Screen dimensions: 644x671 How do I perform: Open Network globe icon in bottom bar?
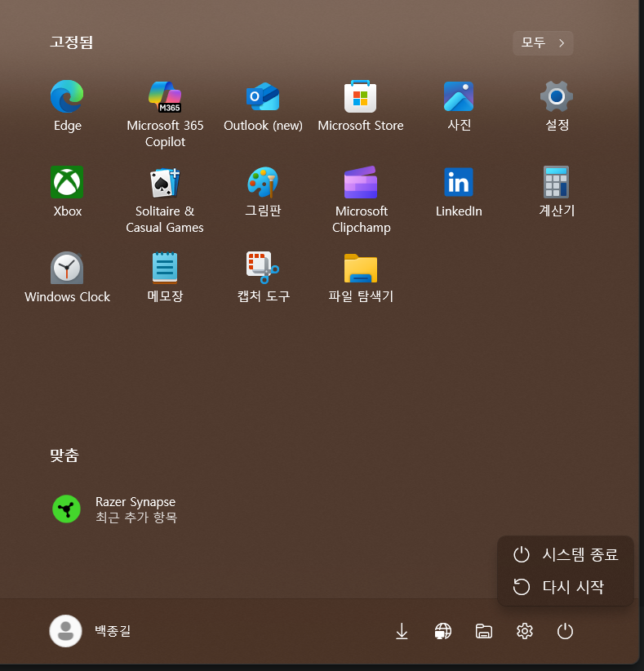point(443,631)
